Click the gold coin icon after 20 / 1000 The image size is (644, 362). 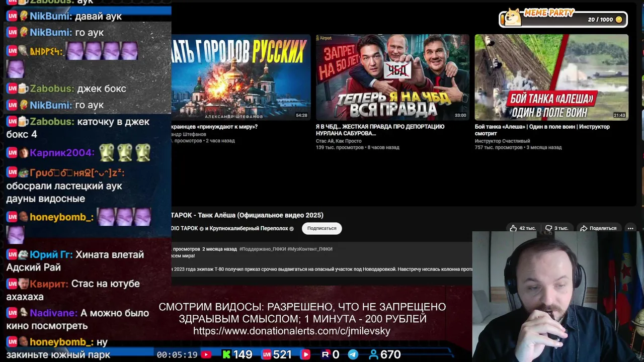(619, 20)
